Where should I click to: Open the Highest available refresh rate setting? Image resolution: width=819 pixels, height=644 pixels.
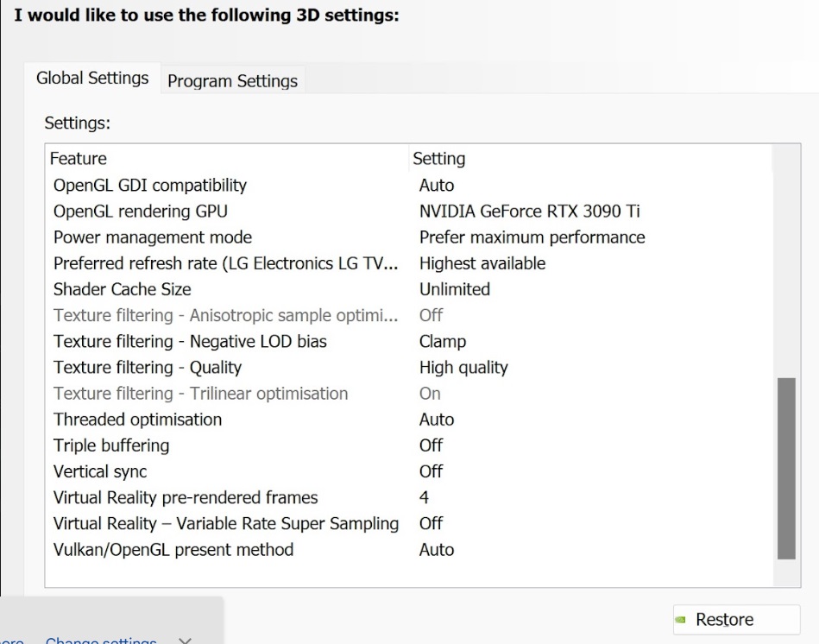point(482,263)
